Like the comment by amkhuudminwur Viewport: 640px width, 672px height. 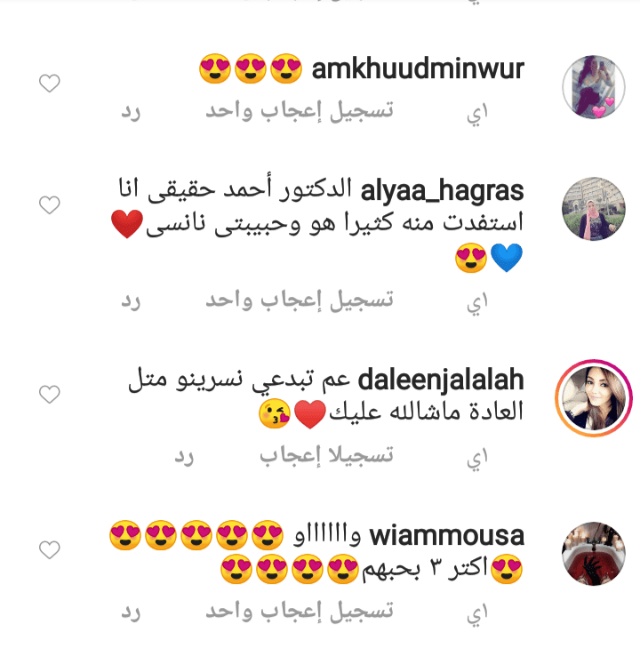[49, 84]
